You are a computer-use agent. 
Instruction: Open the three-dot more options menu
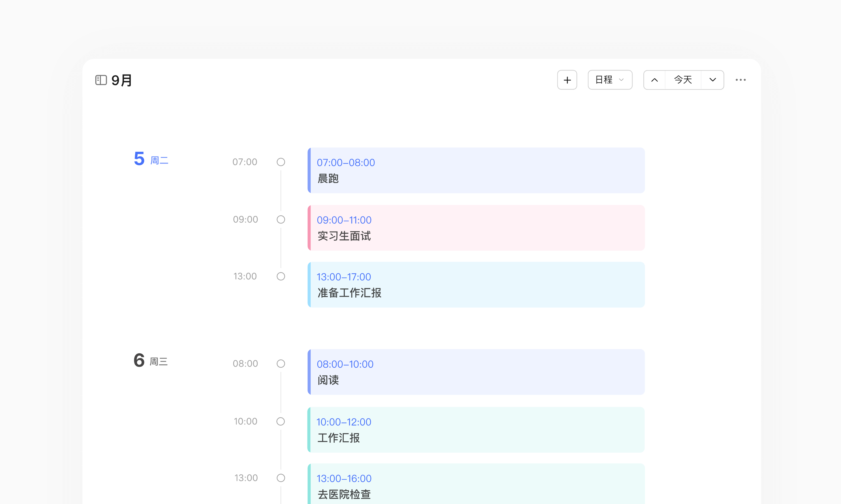point(740,80)
